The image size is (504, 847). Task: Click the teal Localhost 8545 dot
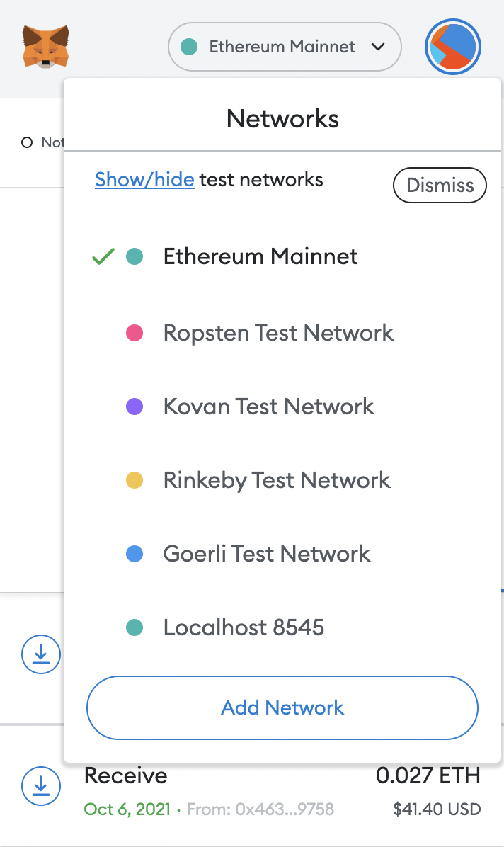point(134,627)
